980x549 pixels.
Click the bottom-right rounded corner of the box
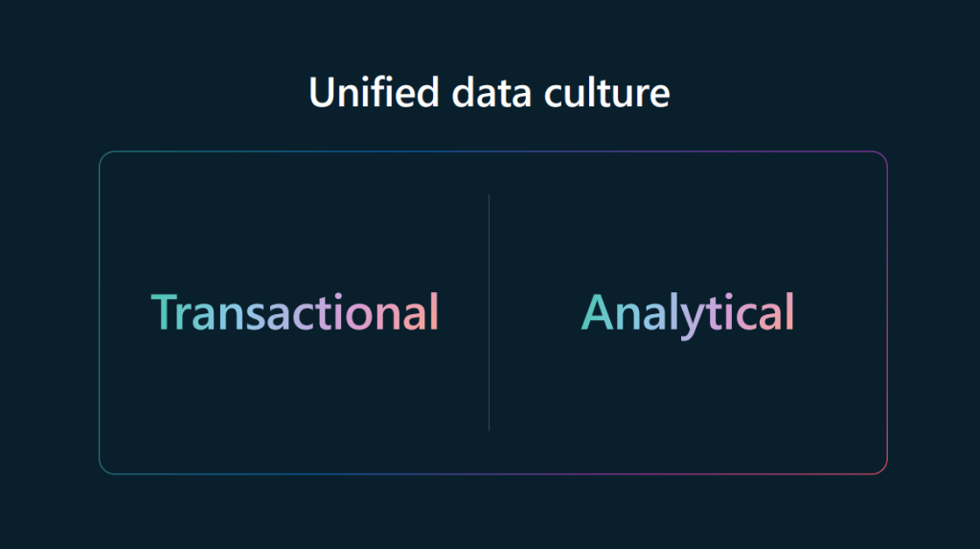click(x=883, y=469)
